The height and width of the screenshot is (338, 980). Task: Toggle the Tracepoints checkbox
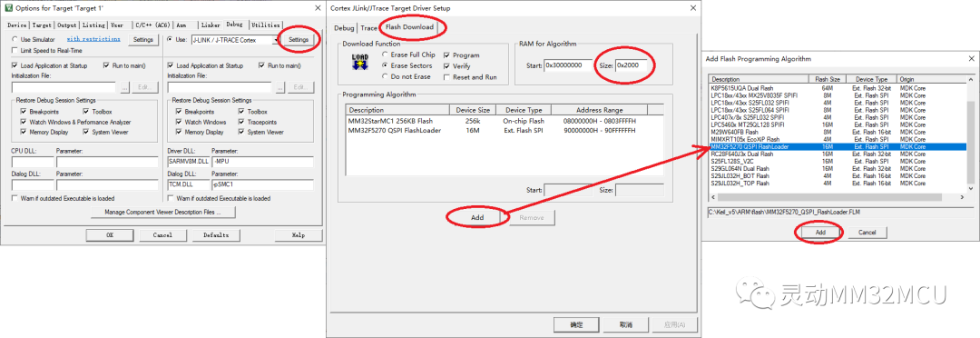point(242,122)
